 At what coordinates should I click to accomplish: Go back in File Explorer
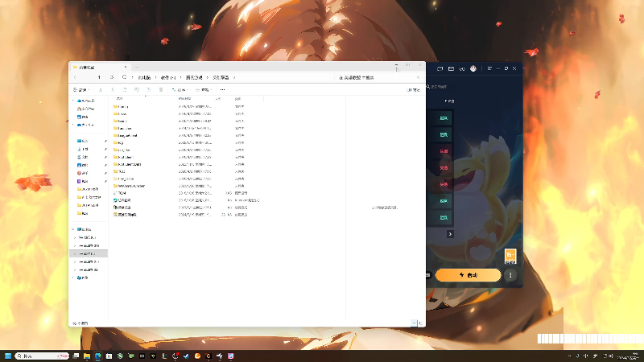(x=75, y=77)
